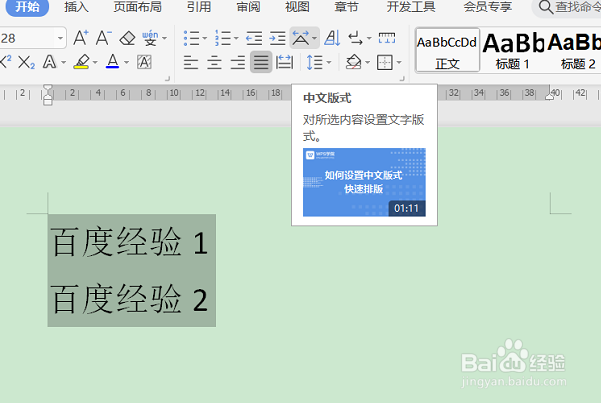
Task: Apply blue font color
Action: tap(112, 62)
